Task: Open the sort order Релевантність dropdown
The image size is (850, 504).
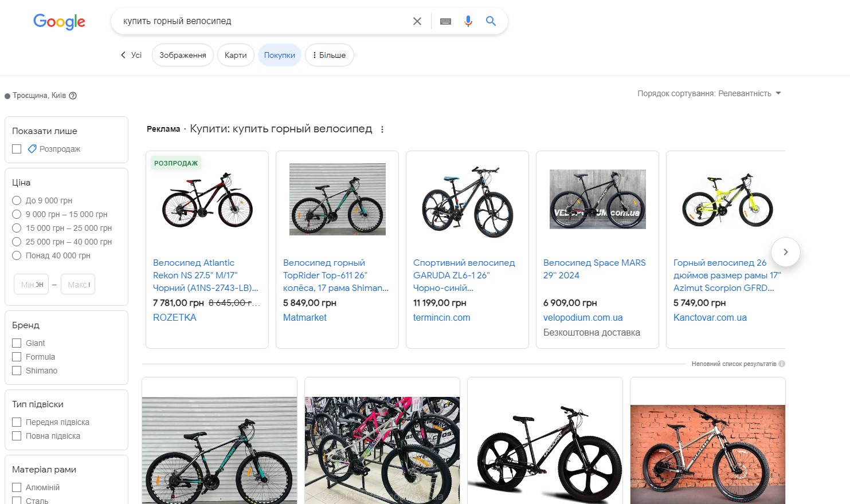Action: (710, 93)
